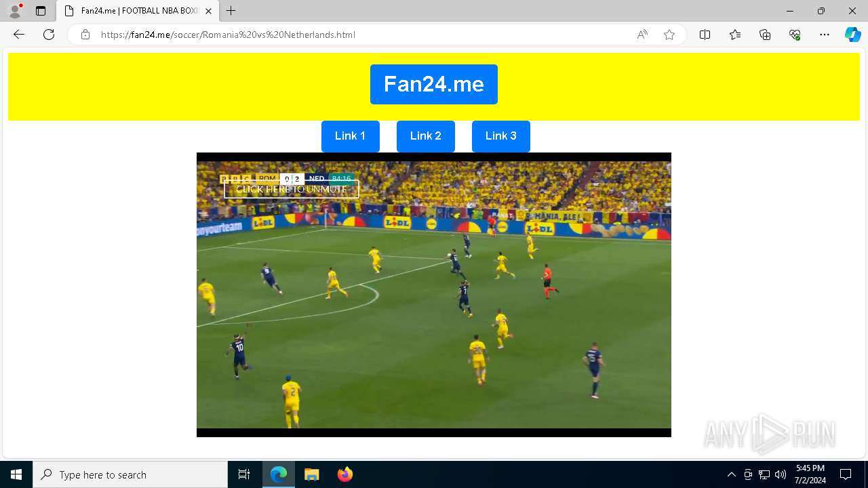Switch stream to Link 2
The width and height of the screenshot is (868, 488).
pyautogui.click(x=426, y=136)
